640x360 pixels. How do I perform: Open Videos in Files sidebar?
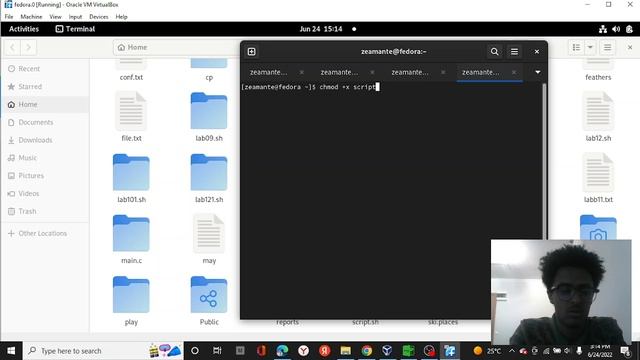(45, 193)
